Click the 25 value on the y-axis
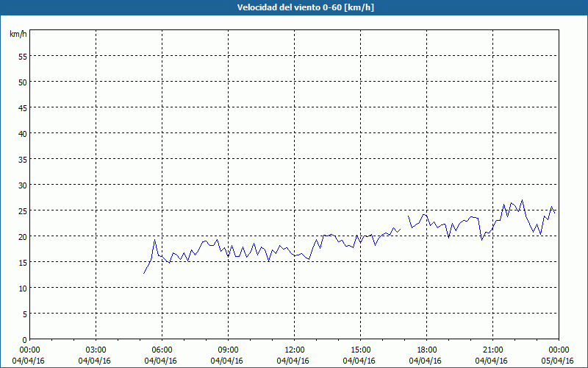This screenshot has width=588, height=368. [23, 211]
